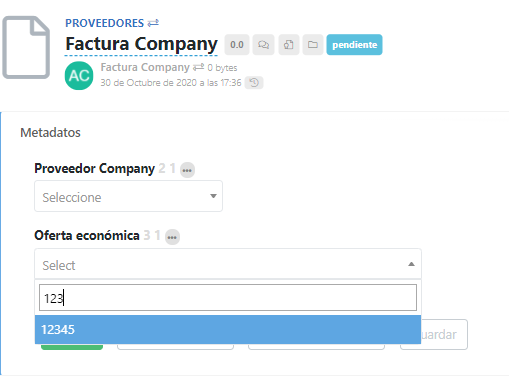Click the search field containing 123
Screen dimensions: 509x385
pyautogui.click(x=228, y=298)
